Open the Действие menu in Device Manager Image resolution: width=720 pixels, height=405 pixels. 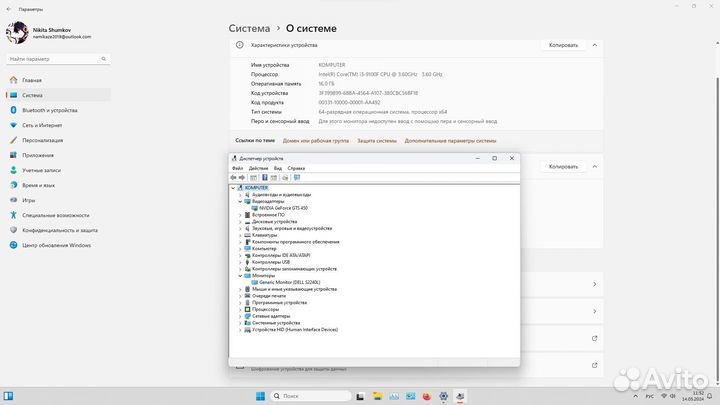[x=255, y=168]
